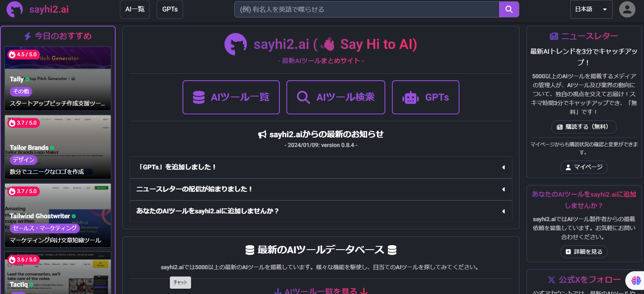Click the lightning bolt icon by 今日のおすすめ
This screenshot has height=294, width=644.
pos(28,36)
